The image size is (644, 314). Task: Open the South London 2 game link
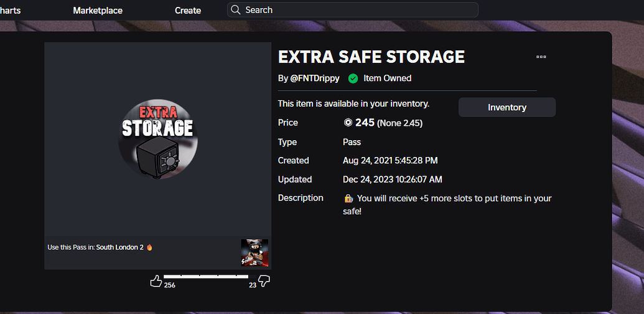(120, 247)
